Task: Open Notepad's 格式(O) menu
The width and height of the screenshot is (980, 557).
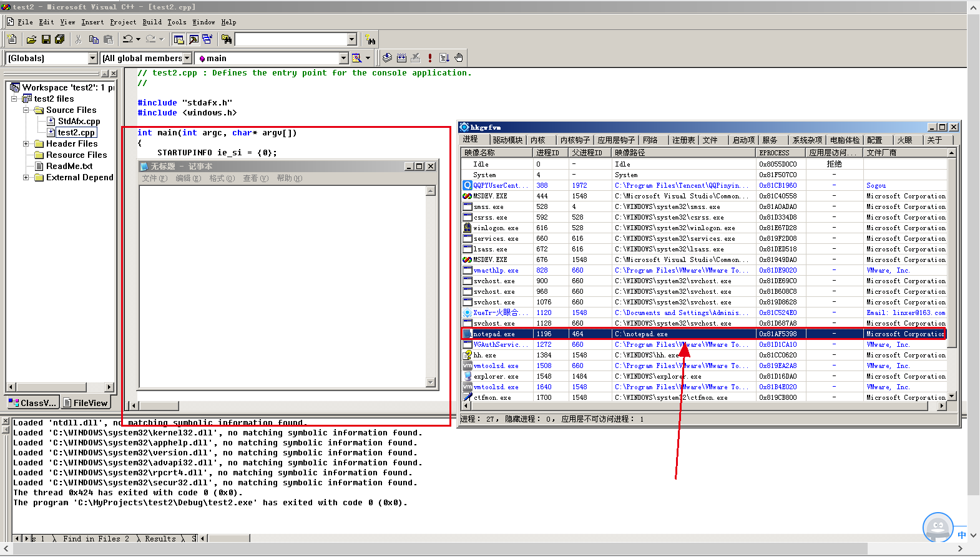Action: [x=222, y=178]
